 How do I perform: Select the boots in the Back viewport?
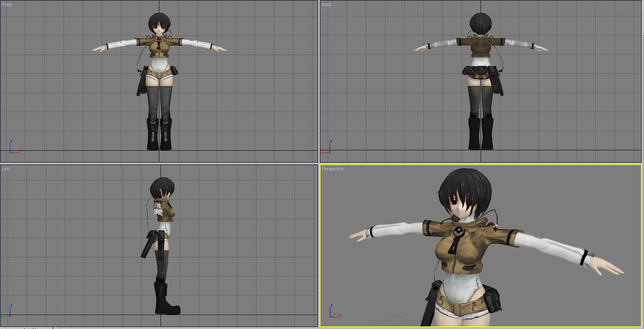(x=481, y=134)
